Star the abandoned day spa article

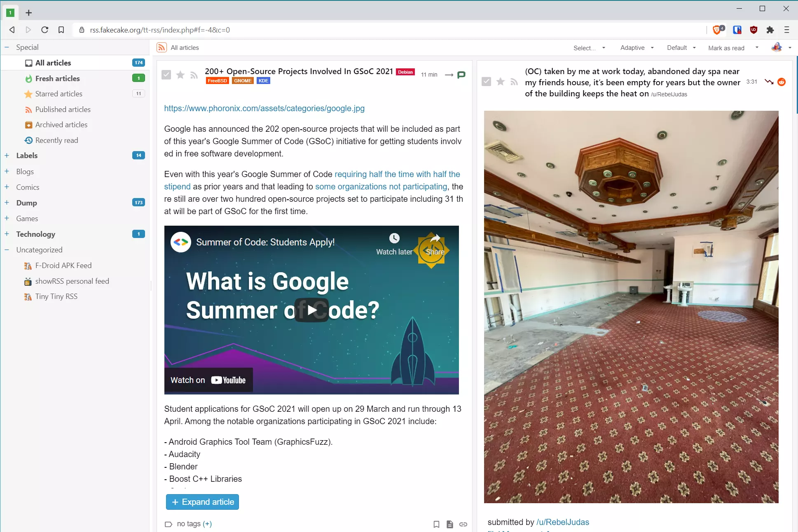tap(501, 82)
